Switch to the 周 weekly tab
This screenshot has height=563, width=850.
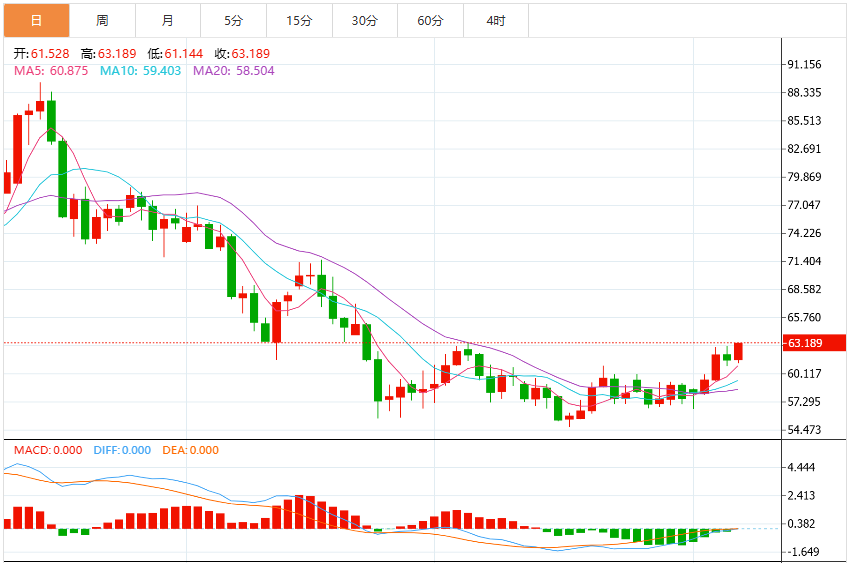coord(102,21)
